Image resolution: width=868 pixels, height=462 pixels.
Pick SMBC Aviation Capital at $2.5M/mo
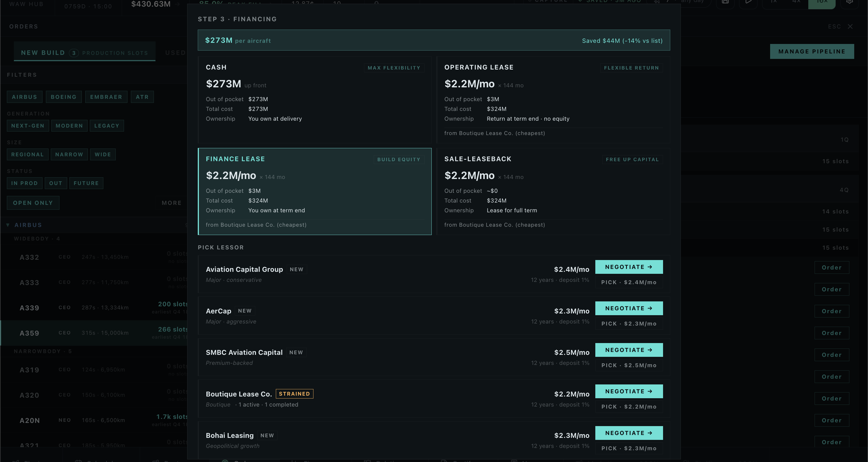point(629,365)
